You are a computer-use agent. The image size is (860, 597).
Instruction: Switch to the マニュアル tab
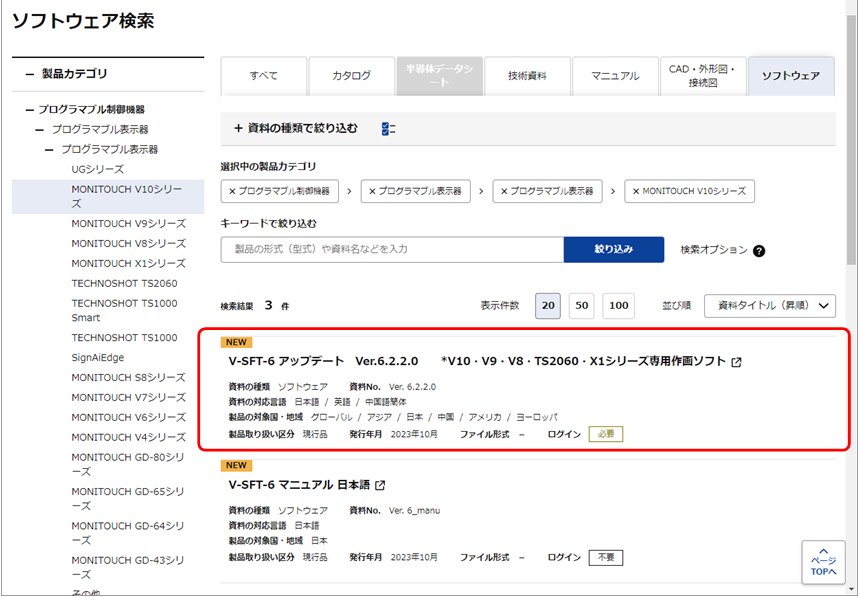coord(615,76)
